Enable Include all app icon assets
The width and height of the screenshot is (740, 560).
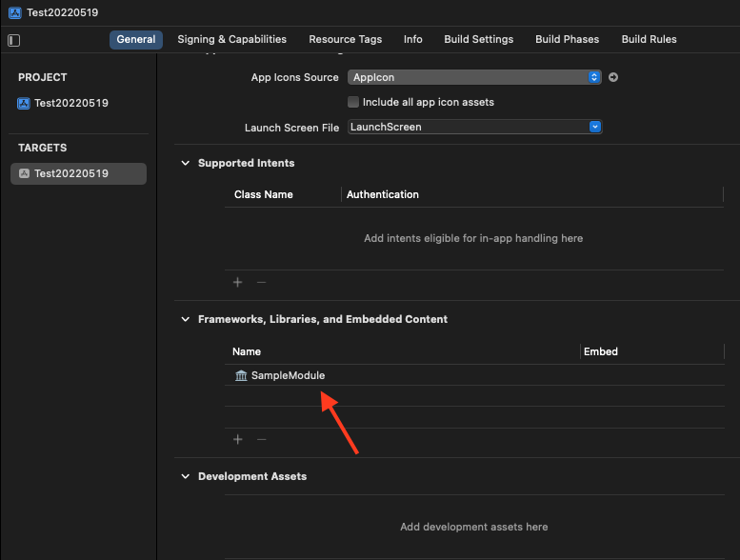tap(353, 102)
